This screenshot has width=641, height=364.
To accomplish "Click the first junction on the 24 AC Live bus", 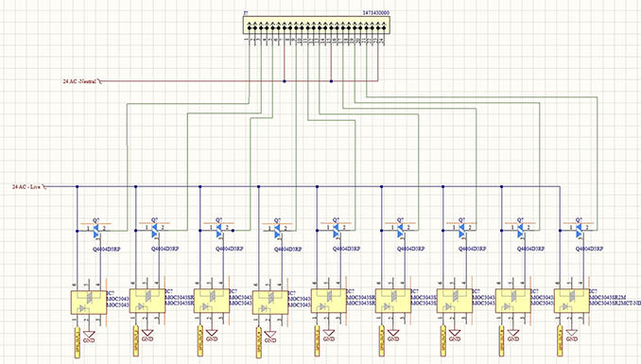I will pos(77,187).
